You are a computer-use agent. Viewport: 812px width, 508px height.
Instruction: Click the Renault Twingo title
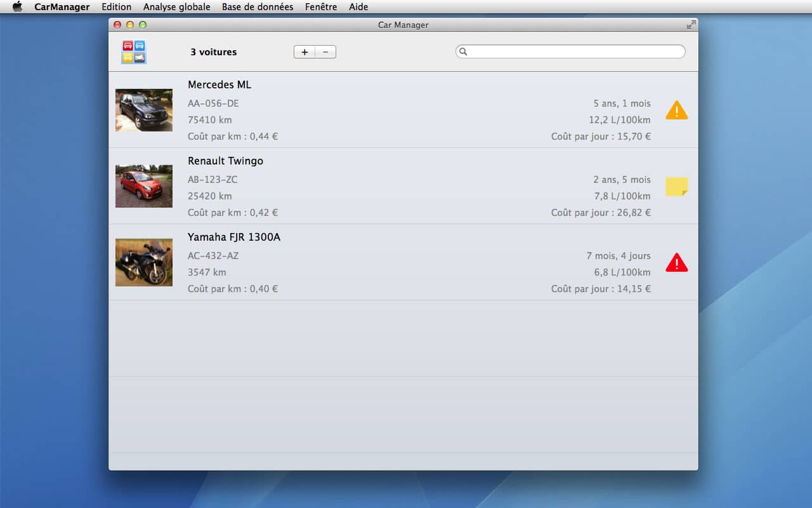point(225,161)
